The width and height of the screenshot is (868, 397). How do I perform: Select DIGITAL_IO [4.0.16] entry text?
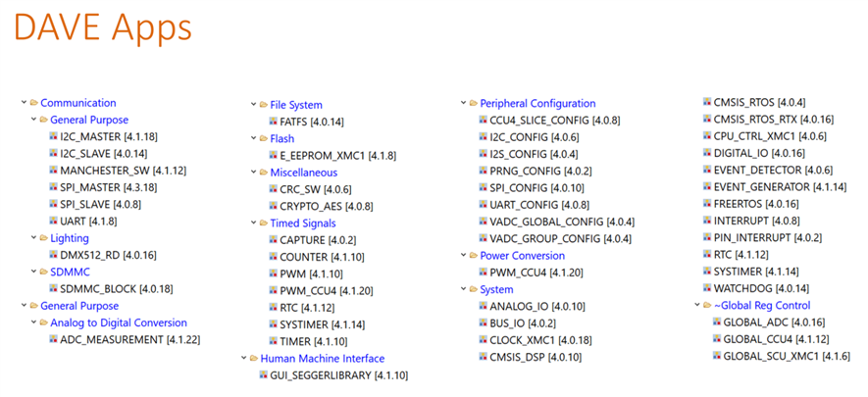[x=759, y=153]
